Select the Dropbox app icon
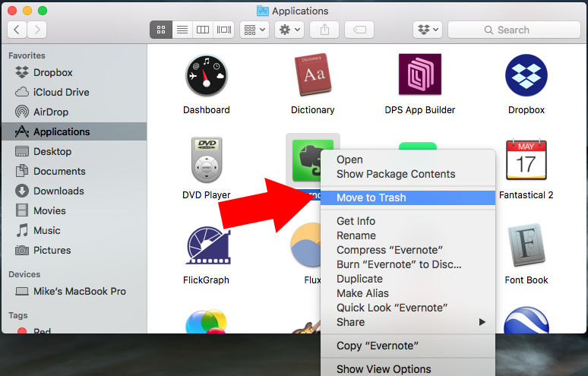588x376 pixels. pyautogui.click(x=526, y=76)
